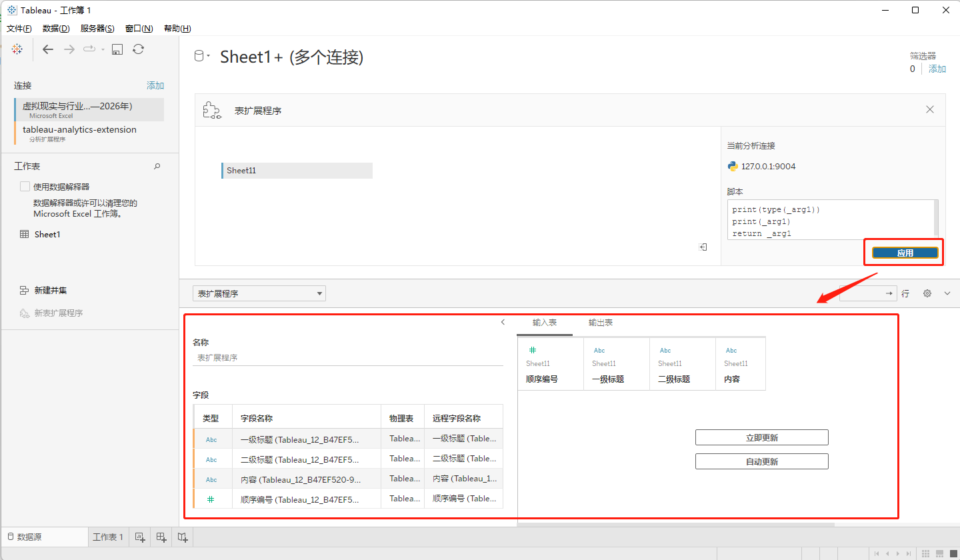Click the Sheet11 table pill
The width and height of the screenshot is (960, 560).
[297, 171]
